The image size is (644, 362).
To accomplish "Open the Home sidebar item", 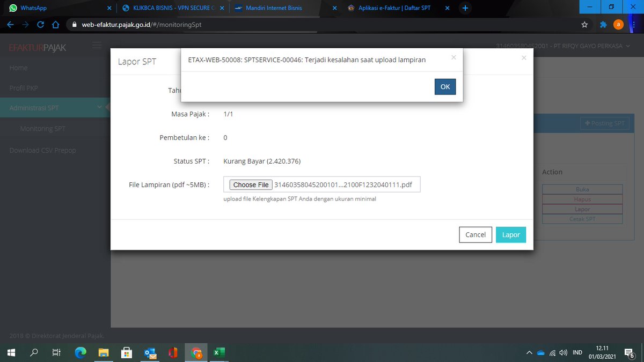I will click(18, 68).
